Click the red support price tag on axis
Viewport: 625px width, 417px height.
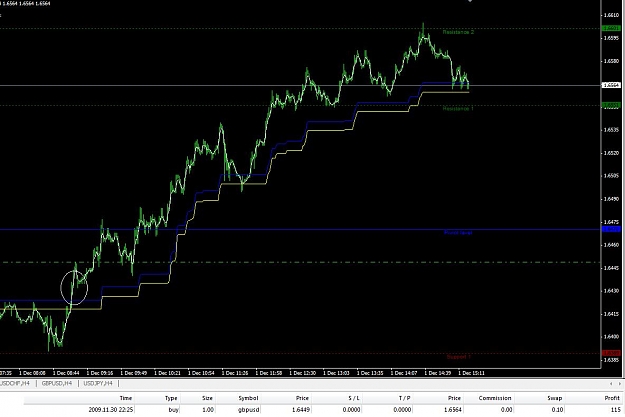611,353
